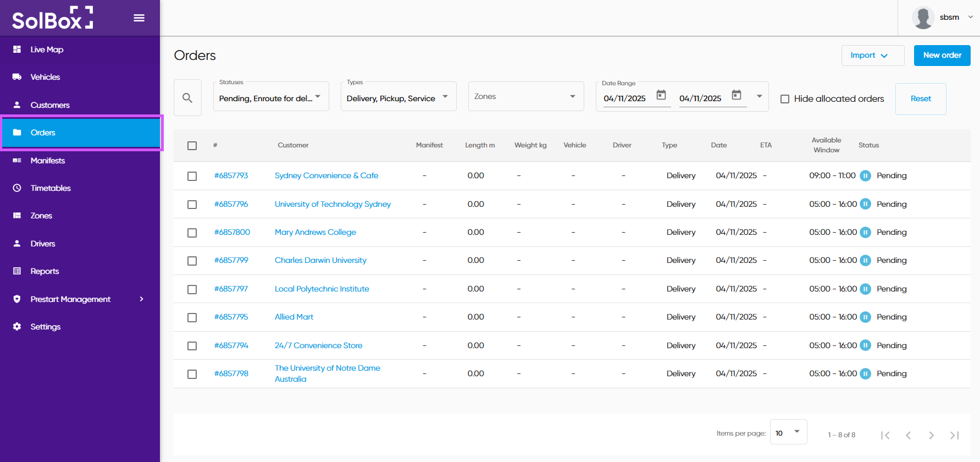Viewport: 980px width, 462px height.
Task: Open the start date calendar picker
Action: click(661, 96)
